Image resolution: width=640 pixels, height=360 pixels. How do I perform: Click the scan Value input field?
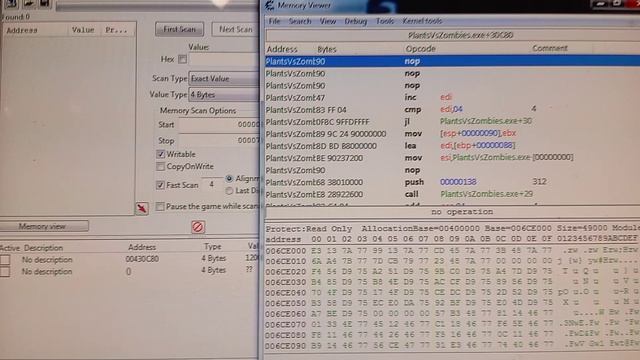pos(224,59)
